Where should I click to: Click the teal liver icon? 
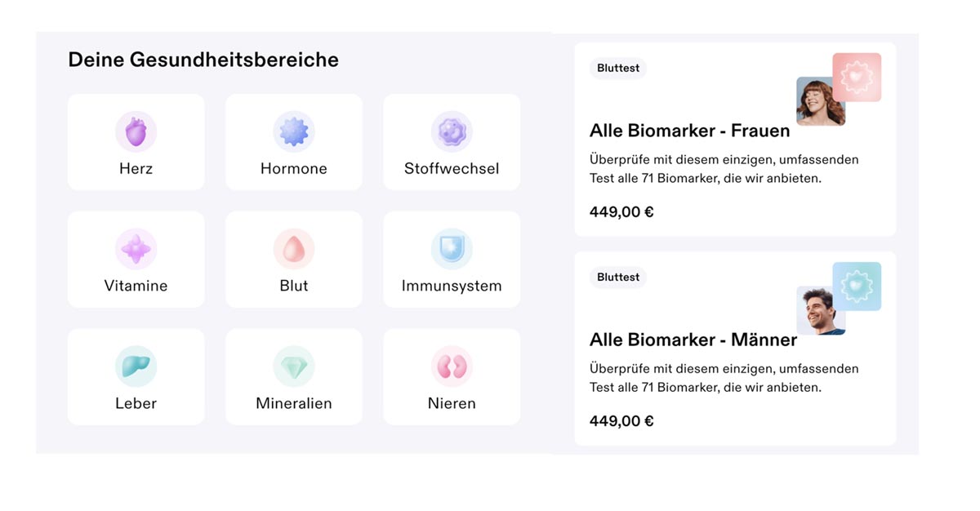[136, 367]
